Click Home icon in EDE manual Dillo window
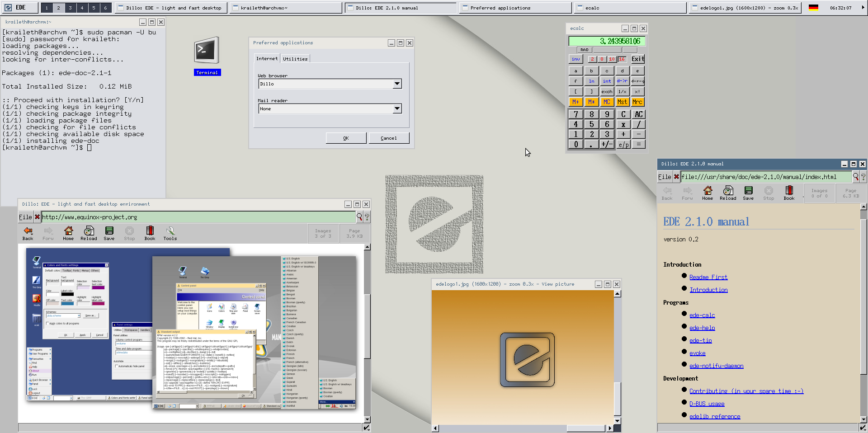 tap(708, 193)
